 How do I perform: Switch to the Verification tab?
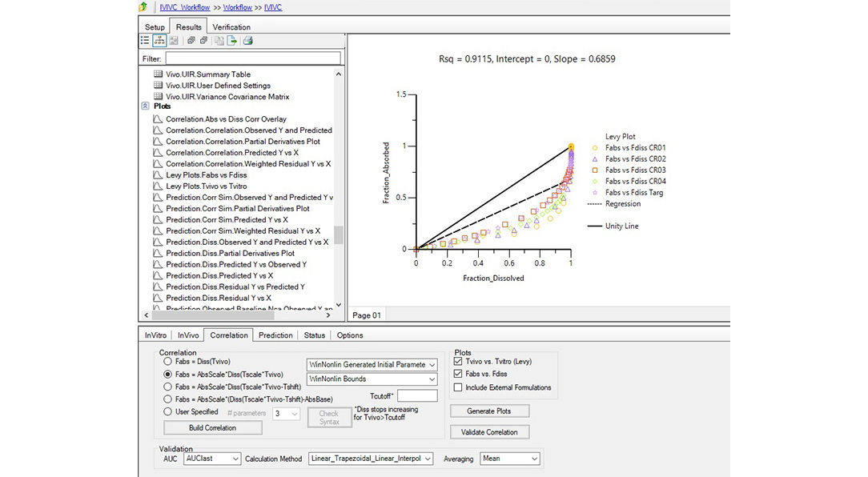[x=231, y=27]
